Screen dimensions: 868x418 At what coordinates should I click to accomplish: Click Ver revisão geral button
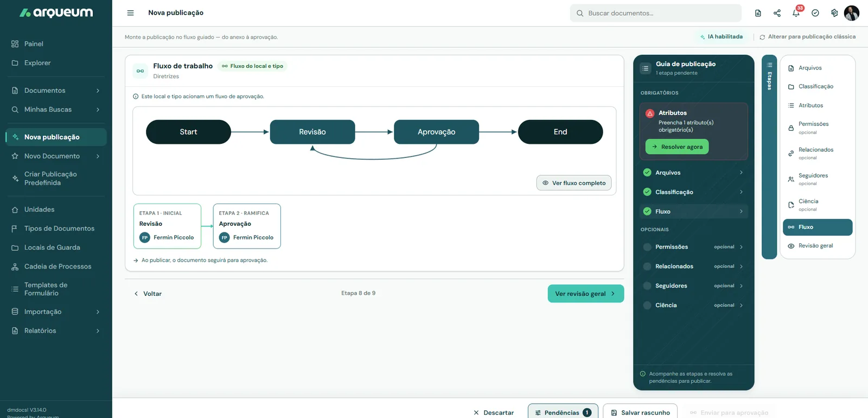point(586,294)
